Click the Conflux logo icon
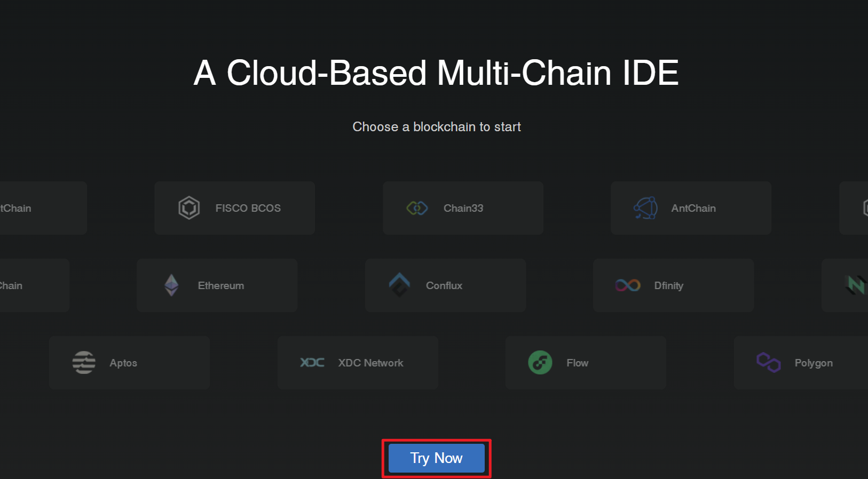Viewport: 868px width, 479px height. (x=399, y=285)
